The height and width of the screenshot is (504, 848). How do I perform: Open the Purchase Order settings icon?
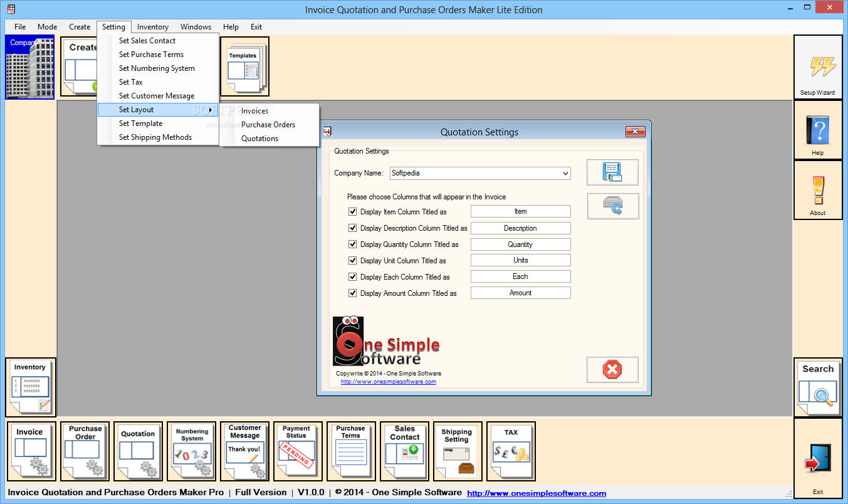pyautogui.click(x=85, y=451)
